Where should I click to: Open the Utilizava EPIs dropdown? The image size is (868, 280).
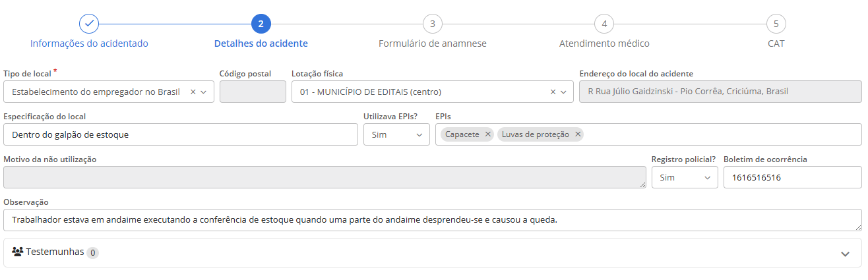tap(396, 134)
